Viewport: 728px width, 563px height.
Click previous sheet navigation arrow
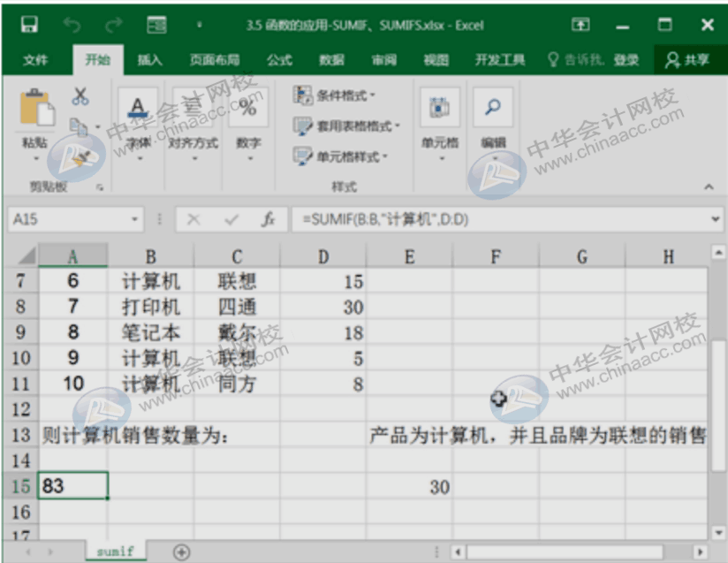(x=28, y=552)
